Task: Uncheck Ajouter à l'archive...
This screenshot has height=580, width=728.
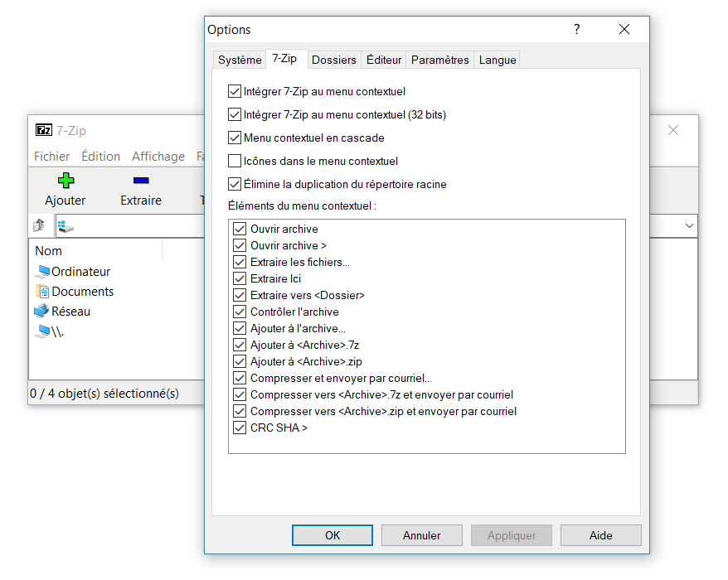Action: (x=240, y=328)
